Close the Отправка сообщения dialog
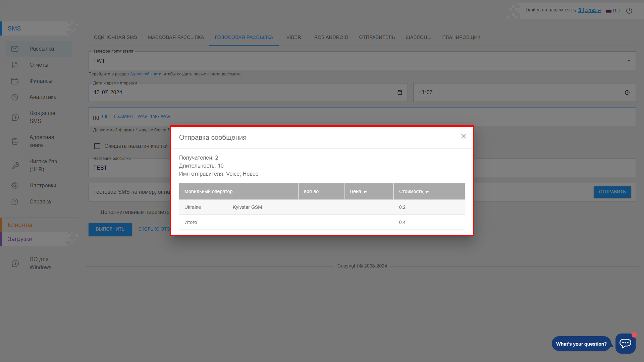644x362 pixels. 463,136
